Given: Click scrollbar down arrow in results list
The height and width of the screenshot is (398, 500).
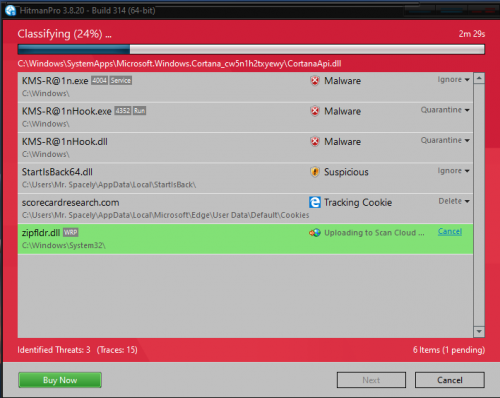Looking at the screenshot, I should click(x=479, y=331).
